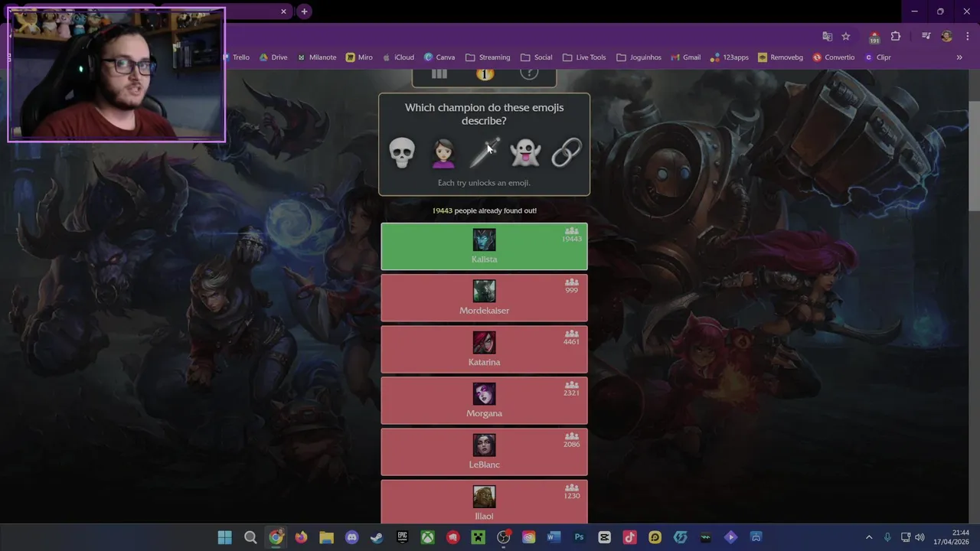The image size is (980, 551).
Task: Open the Trello bookmark
Action: tap(237, 57)
